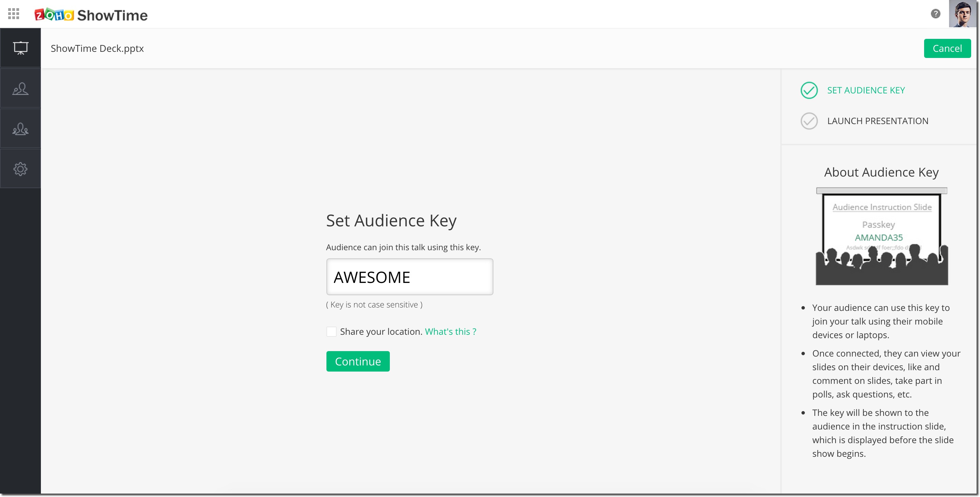Click the Zoho ShowTime logo
This screenshot has height=497, width=980.
coord(91,15)
